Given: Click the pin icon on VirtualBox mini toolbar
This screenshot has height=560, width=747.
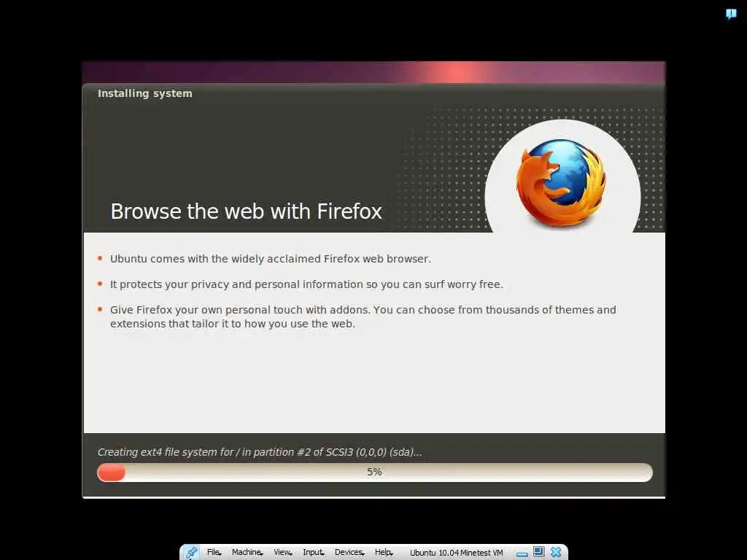Looking at the screenshot, I should pyautogui.click(x=192, y=552).
